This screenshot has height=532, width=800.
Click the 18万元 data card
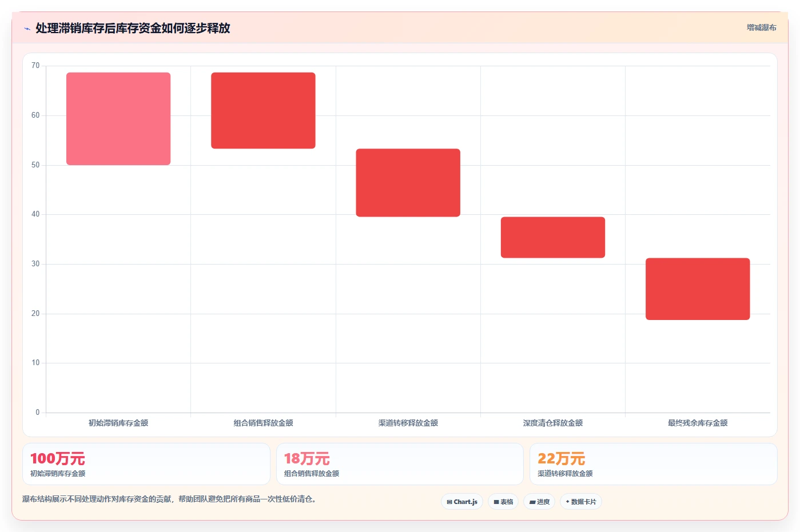(400, 464)
